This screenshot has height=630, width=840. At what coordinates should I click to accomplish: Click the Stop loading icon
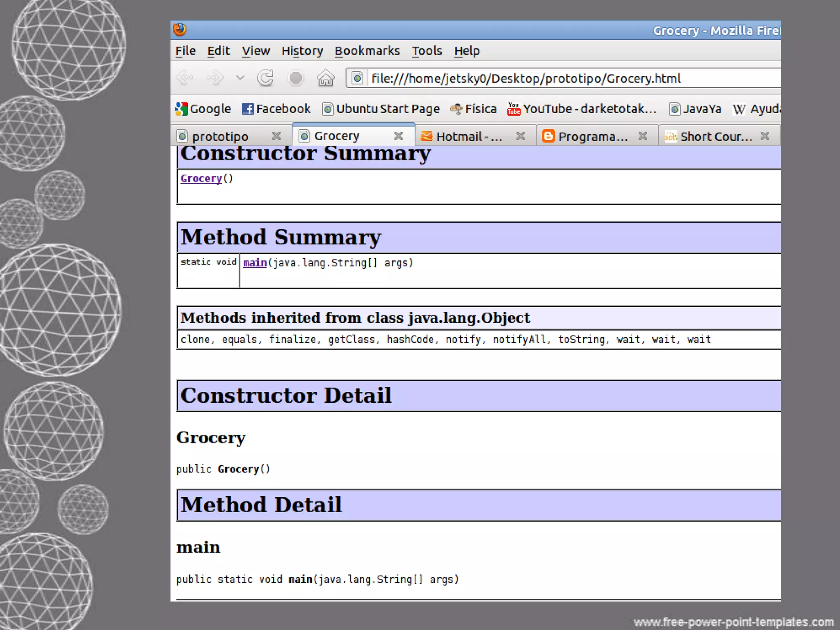[x=296, y=78]
